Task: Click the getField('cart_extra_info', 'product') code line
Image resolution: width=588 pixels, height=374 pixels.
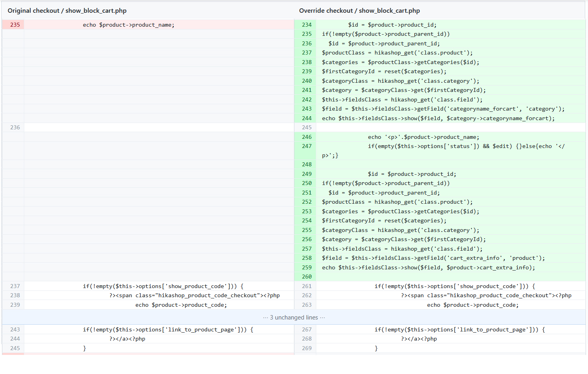Action: coord(433,258)
